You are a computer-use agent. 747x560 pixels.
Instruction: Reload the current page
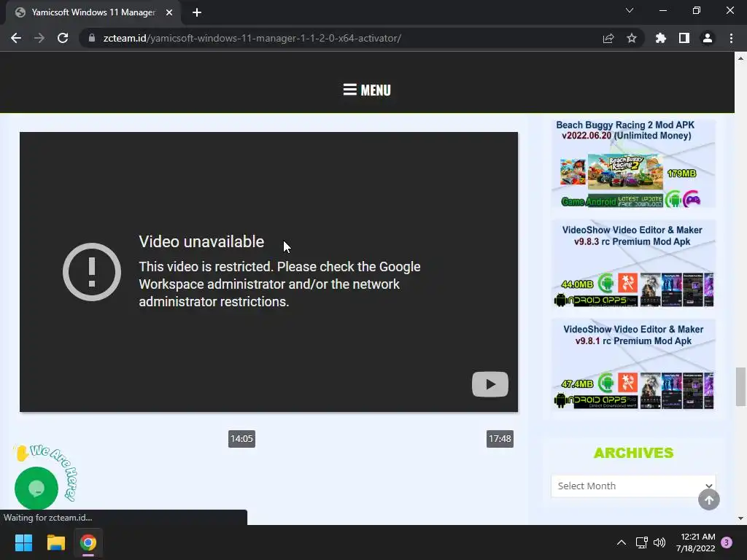(63, 38)
